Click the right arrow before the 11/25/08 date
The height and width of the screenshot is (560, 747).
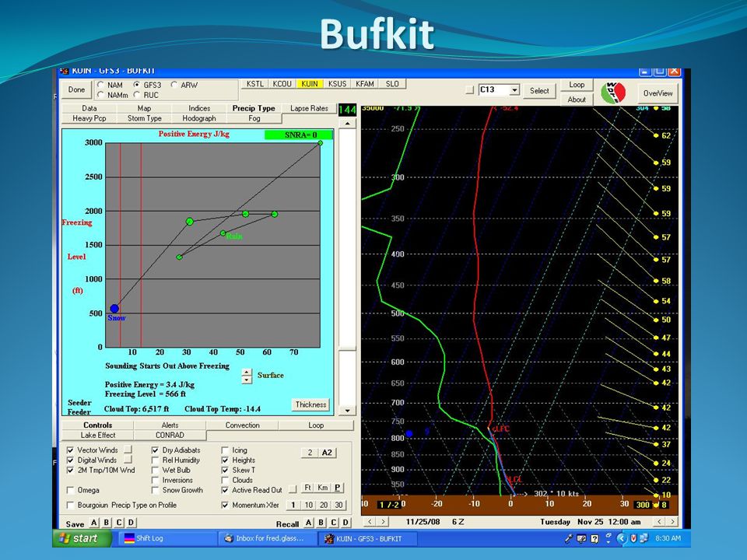point(381,521)
